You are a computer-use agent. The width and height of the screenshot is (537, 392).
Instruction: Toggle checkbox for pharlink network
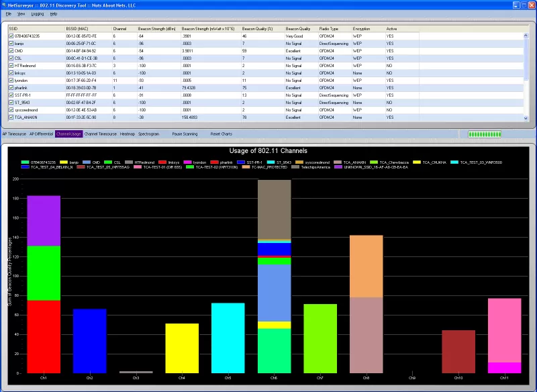11,88
